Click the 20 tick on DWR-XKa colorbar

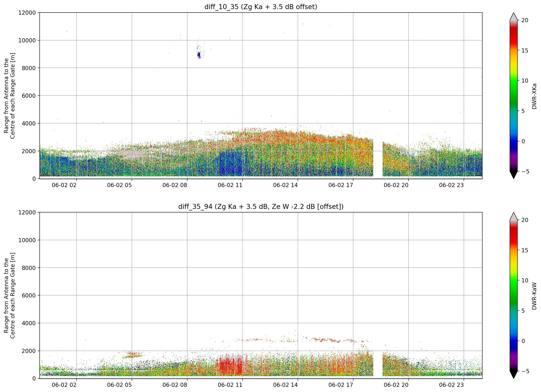tap(525, 20)
